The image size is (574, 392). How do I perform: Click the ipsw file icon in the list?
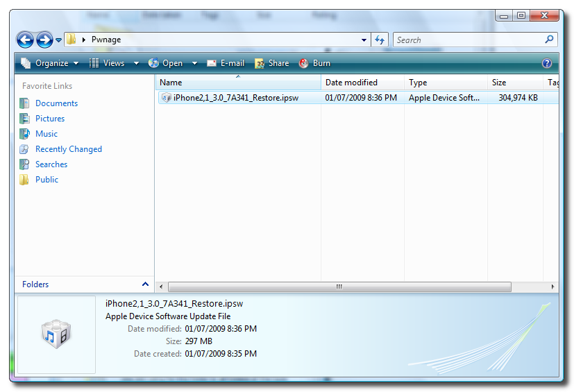point(166,98)
